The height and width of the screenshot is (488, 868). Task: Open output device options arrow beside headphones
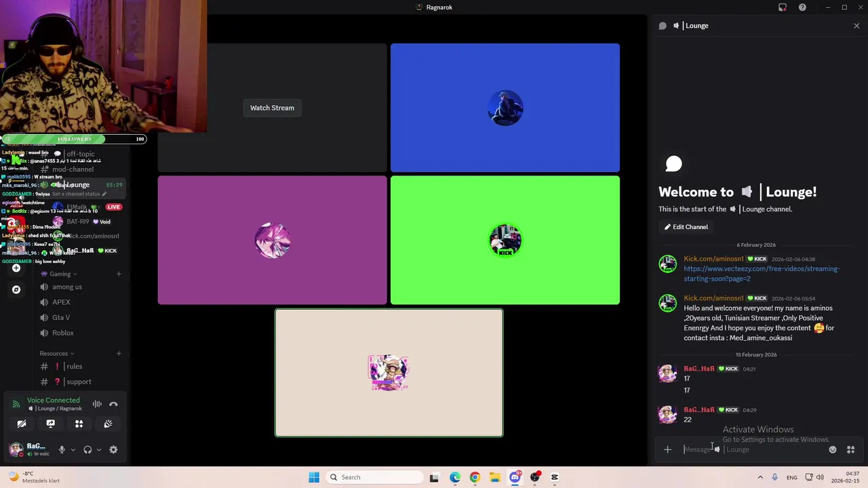point(98,449)
